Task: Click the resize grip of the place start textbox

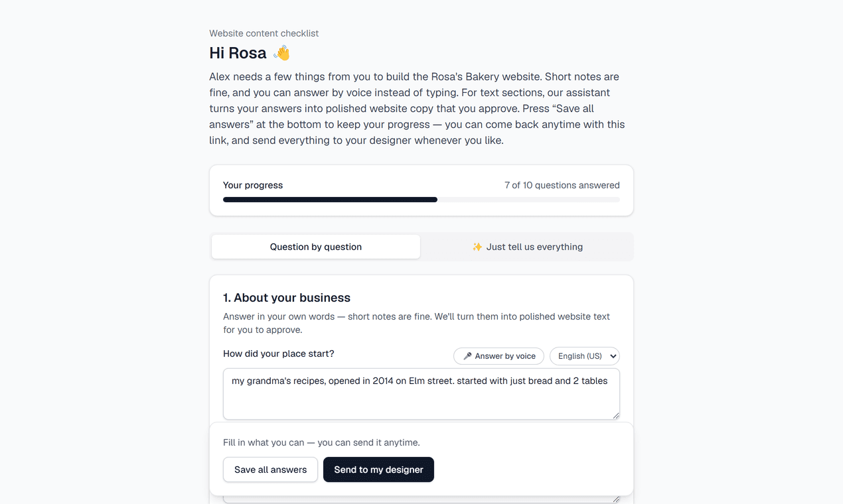Action: pyautogui.click(x=615, y=415)
